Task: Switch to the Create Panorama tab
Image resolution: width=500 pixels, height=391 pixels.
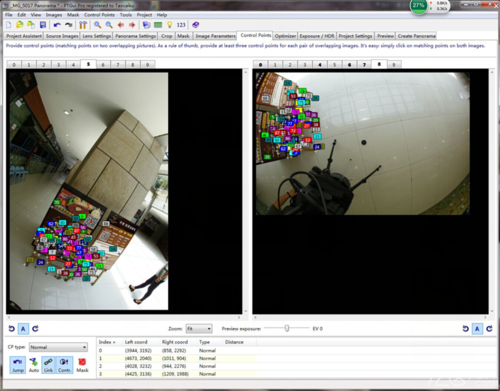Action: 416,36
